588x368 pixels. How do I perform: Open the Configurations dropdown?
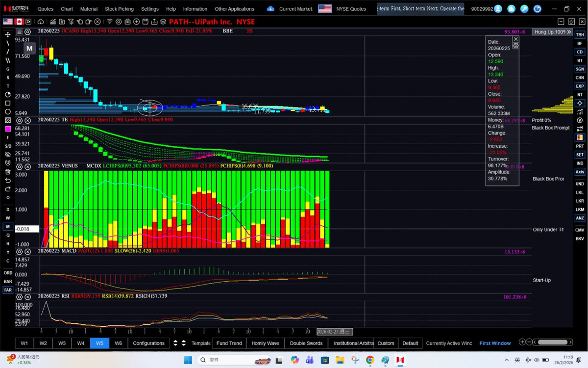pyautogui.click(x=148, y=343)
